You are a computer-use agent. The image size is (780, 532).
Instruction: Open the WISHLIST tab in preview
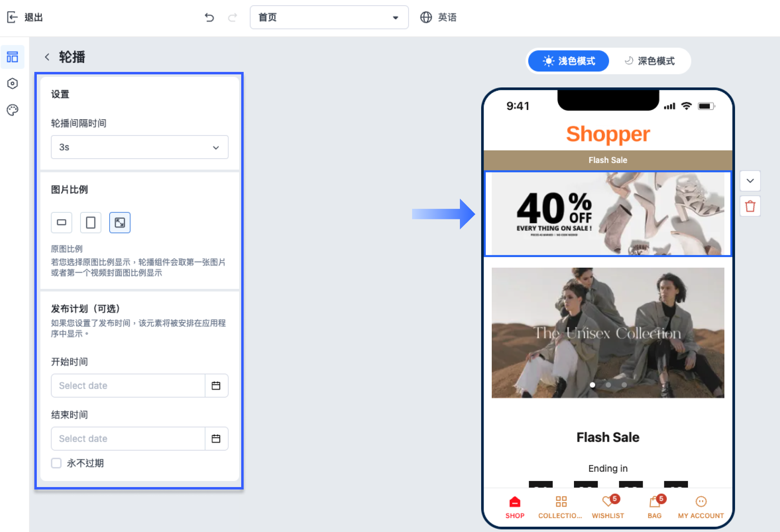click(x=608, y=507)
